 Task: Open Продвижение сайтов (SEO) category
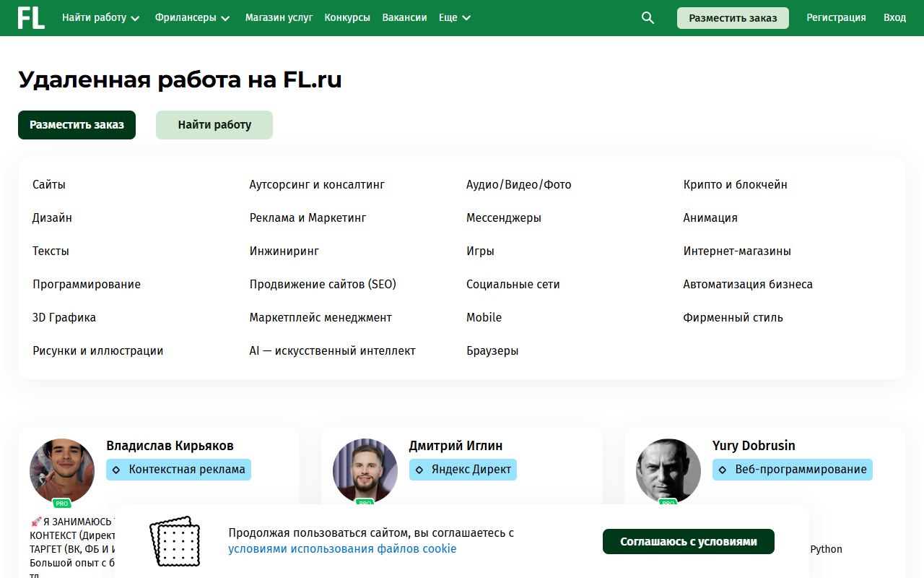pos(323,285)
